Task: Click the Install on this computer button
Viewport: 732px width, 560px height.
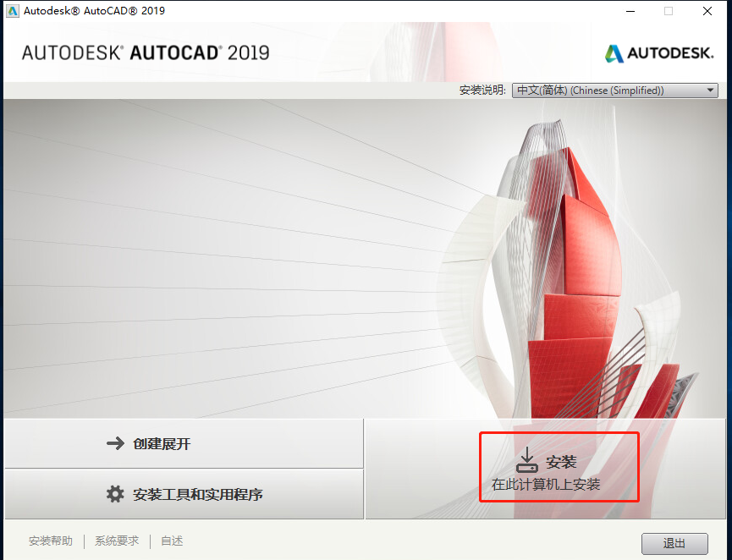Action: 545,469
